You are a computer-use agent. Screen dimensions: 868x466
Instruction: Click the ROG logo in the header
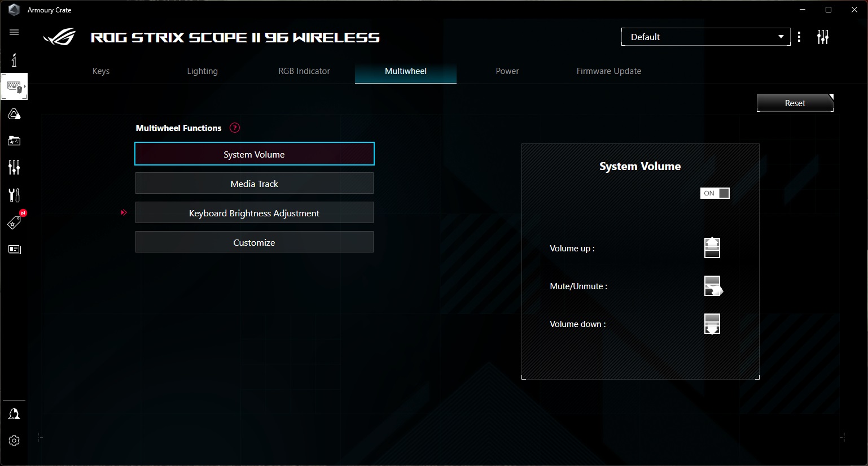(59, 37)
